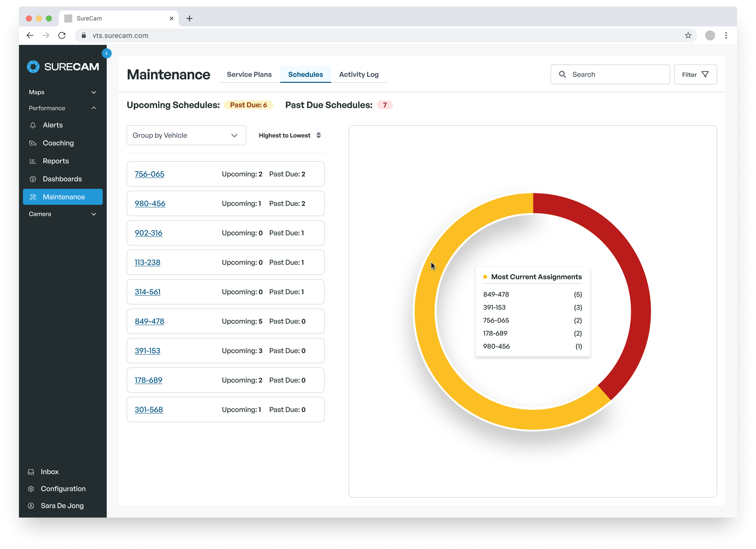
Task: Click into the Search input field
Action: pos(617,74)
